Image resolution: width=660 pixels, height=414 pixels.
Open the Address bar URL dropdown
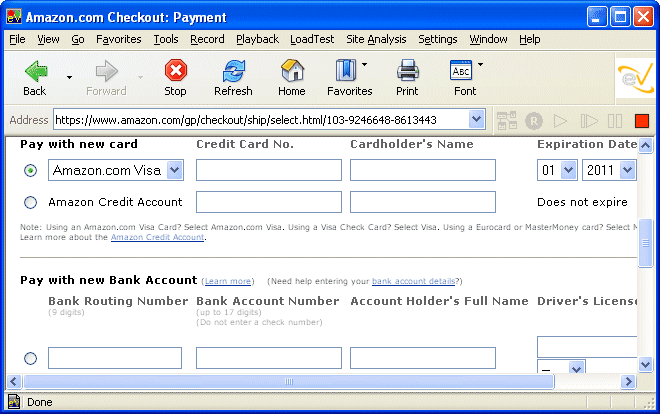(x=476, y=119)
